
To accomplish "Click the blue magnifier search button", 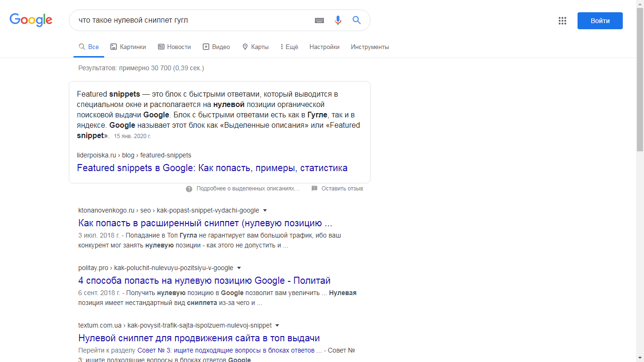I will pyautogui.click(x=356, y=20).
